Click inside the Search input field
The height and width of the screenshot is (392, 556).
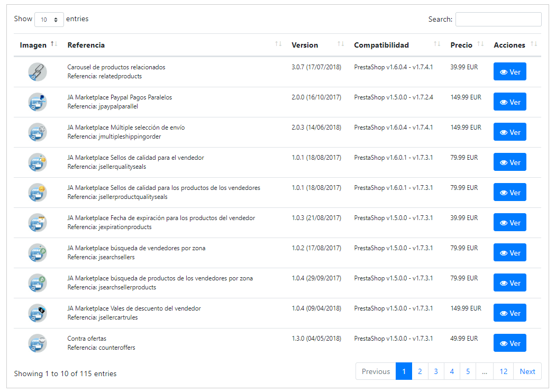(498, 19)
